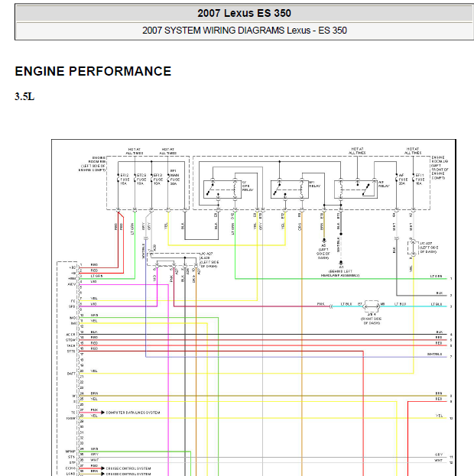This screenshot has width=474, height=476.
Task: Click the 'LT GRN' wire label at pin 3
Action: click(97, 276)
